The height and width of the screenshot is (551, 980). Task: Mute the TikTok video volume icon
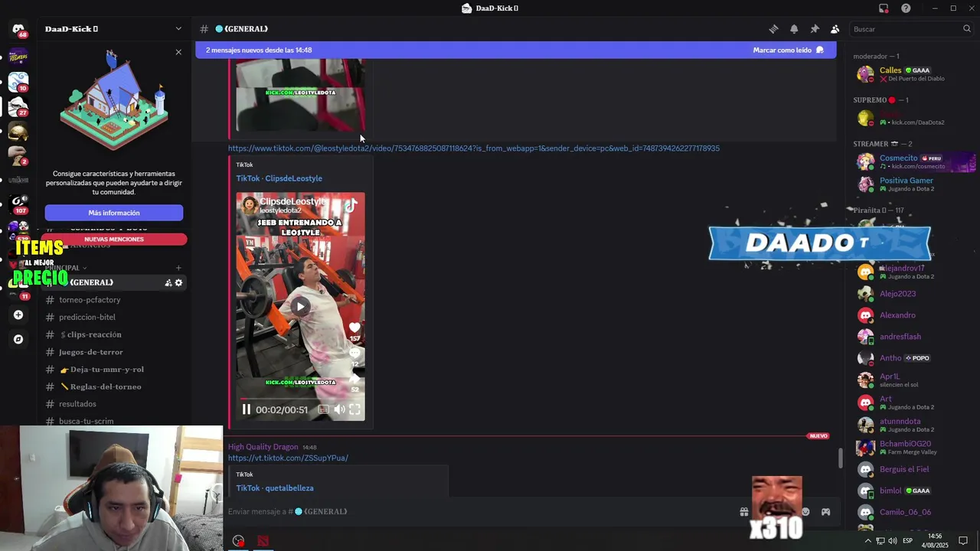339,409
